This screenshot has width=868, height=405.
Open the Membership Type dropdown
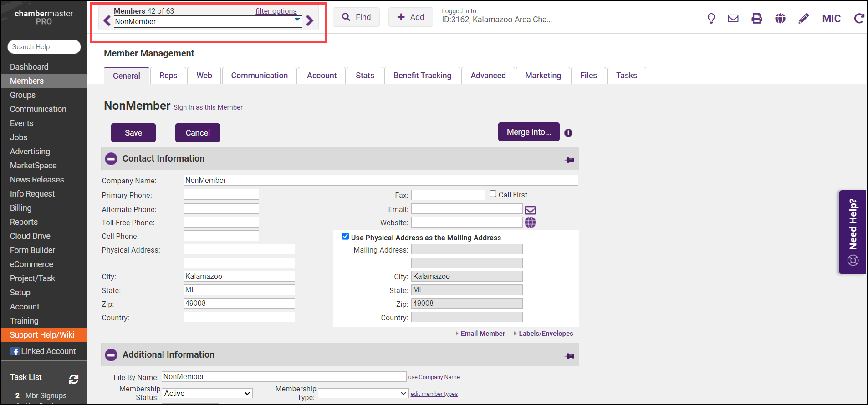tap(363, 394)
